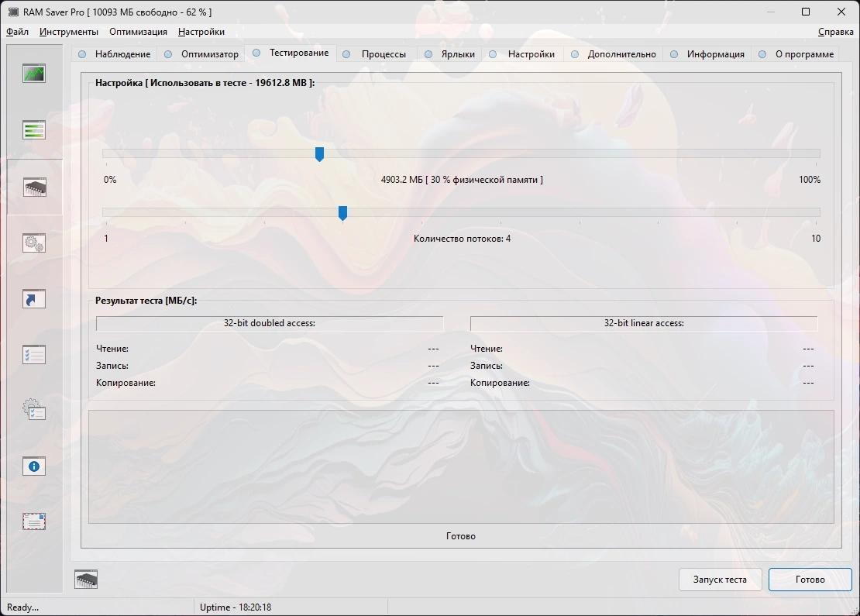
Task: Select the О программе radio button
Action: (x=762, y=54)
